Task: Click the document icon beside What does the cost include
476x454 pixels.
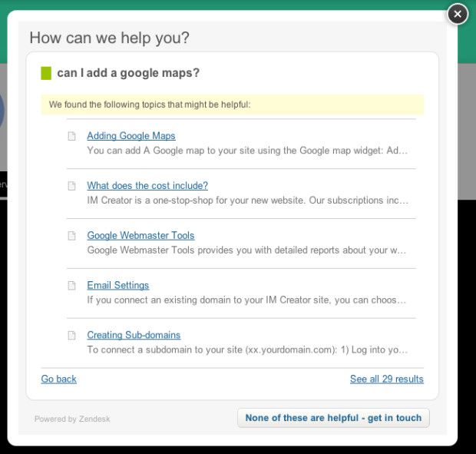Action: coord(71,186)
